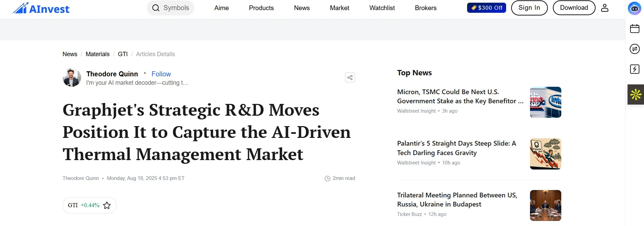Viewport: 644px width, 226px height.
Task: Open the Micron TSMC article thumbnail
Action: pyautogui.click(x=545, y=102)
